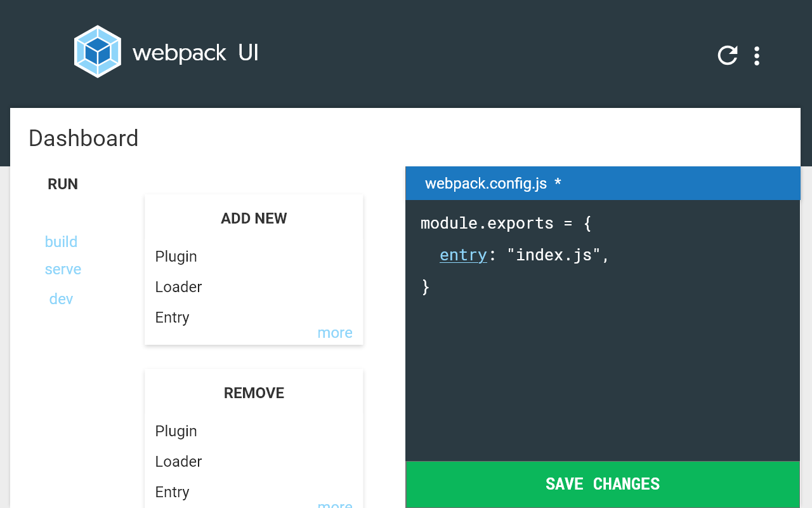Add a new Loader
This screenshot has width=812, height=508.
[178, 287]
